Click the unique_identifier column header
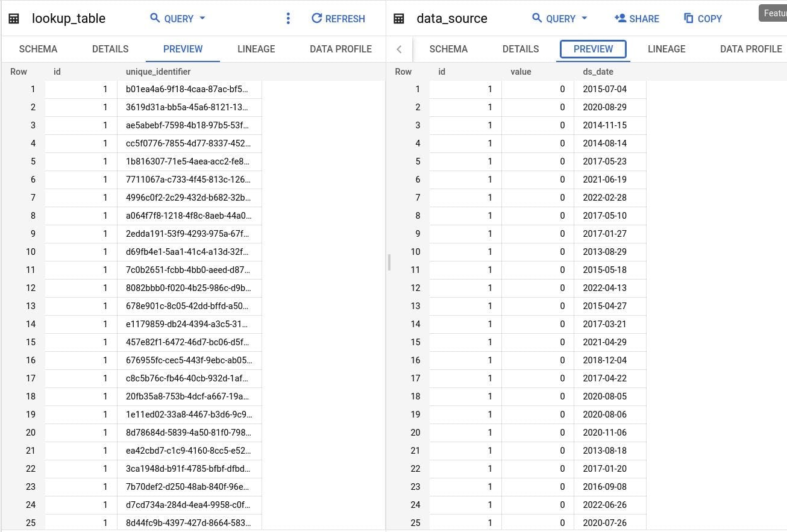The height and width of the screenshot is (532, 787). coord(158,72)
